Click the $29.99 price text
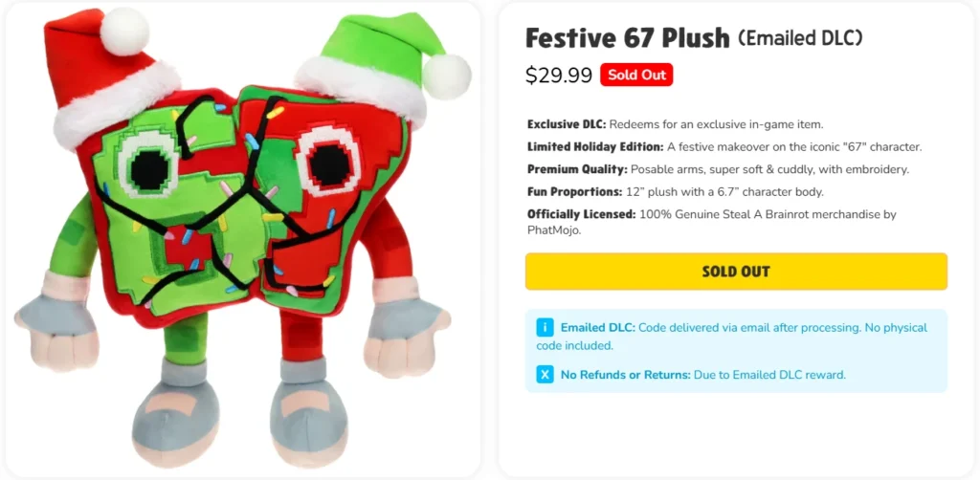 click(x=559, y=75)
